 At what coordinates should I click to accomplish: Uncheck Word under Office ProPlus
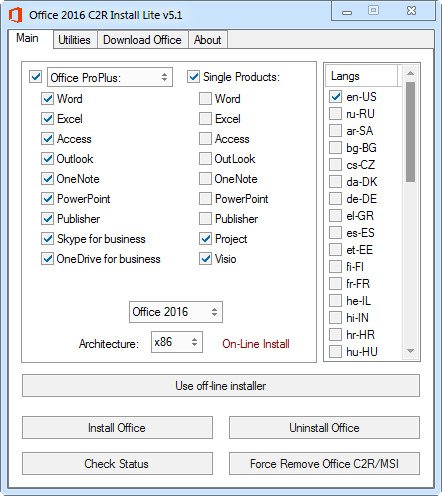point(47,99)
